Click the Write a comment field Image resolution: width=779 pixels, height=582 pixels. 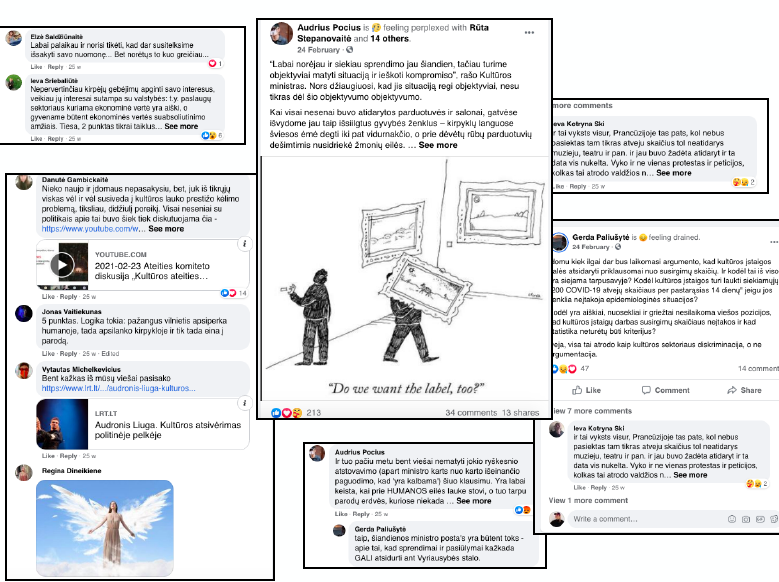[646, 519]
